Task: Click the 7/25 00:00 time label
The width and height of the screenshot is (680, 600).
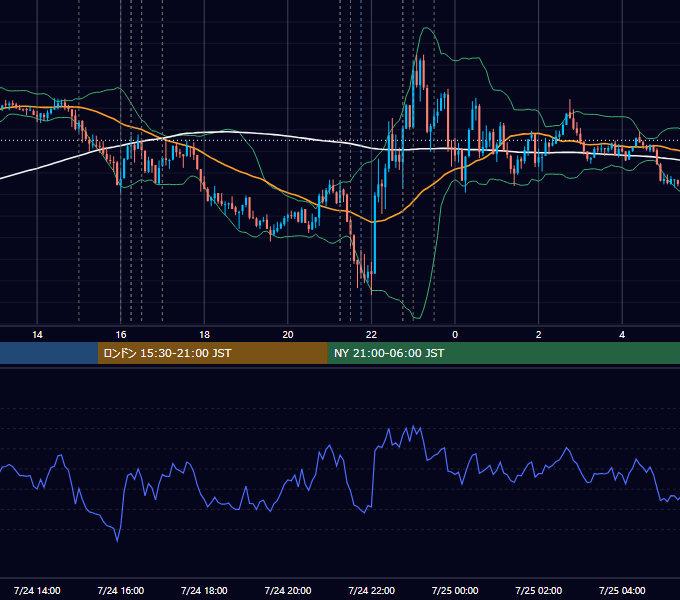Action: click(455, 590)
